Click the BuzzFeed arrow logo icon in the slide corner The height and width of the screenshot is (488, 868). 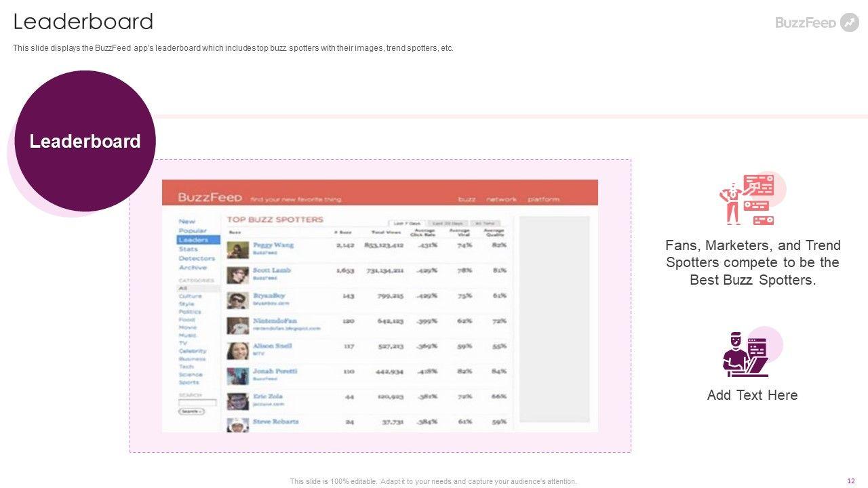click(x=849, y=22)
